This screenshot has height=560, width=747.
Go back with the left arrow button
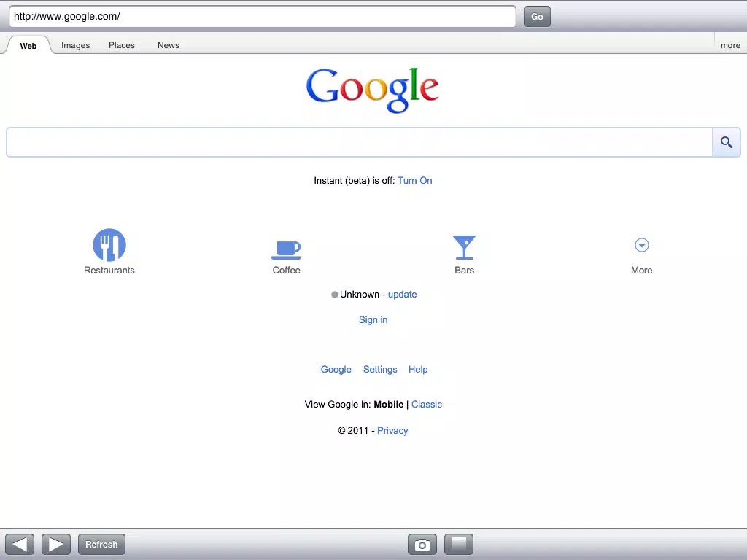click(x=20, y=544)
